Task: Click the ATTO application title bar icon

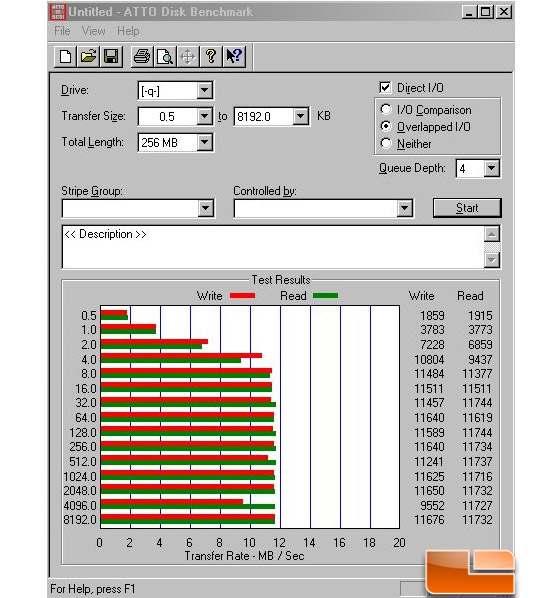Action: pos(58,12)
